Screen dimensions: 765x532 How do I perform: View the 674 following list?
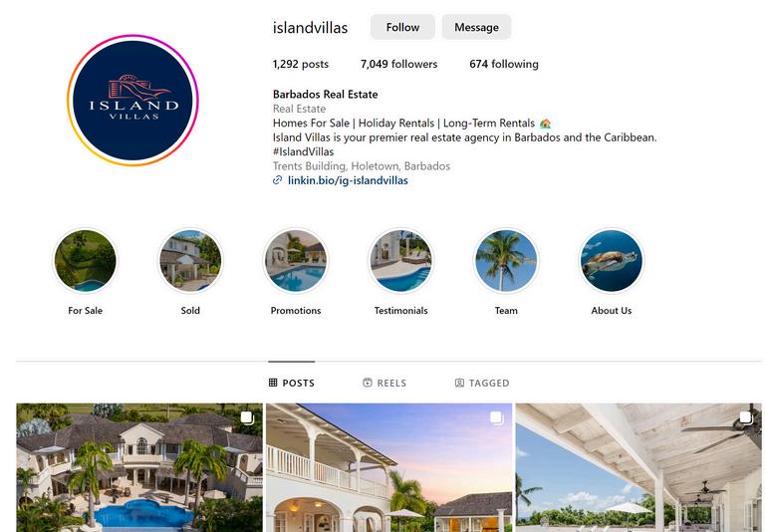[504, 64]
